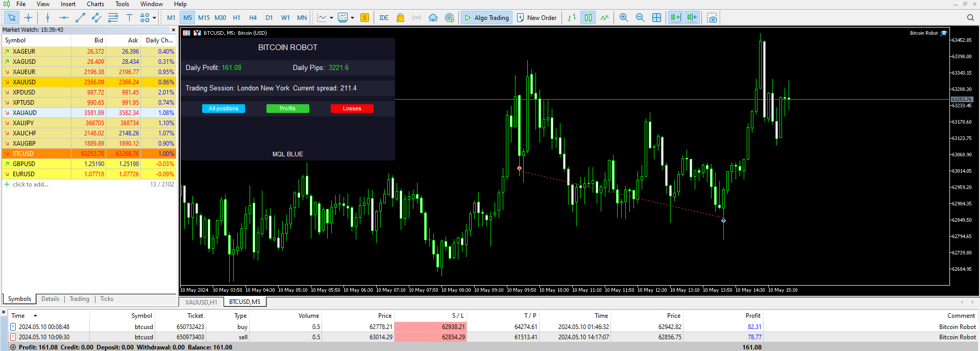The image size is (980, 351).
Task: Choose the text label tool
Action: click(129, 18)
